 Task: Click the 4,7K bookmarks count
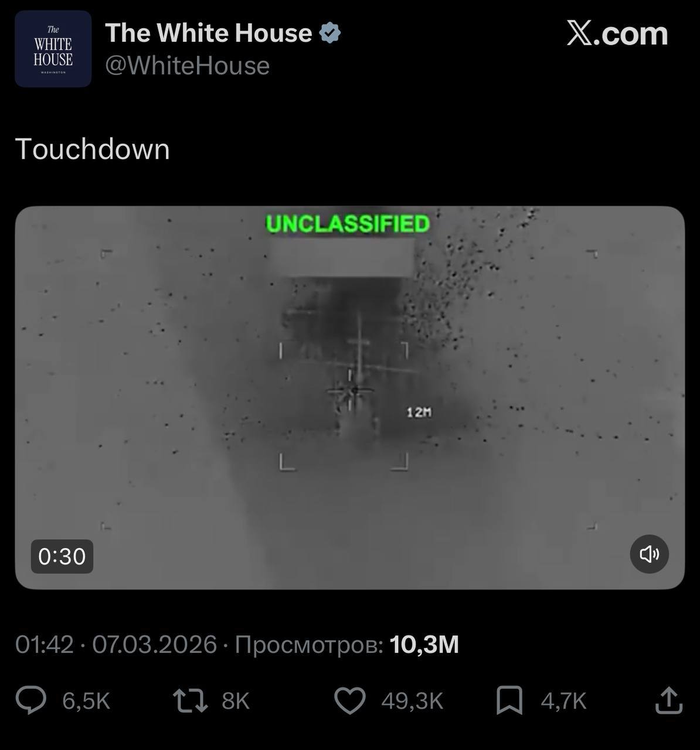tap(563, 701)
